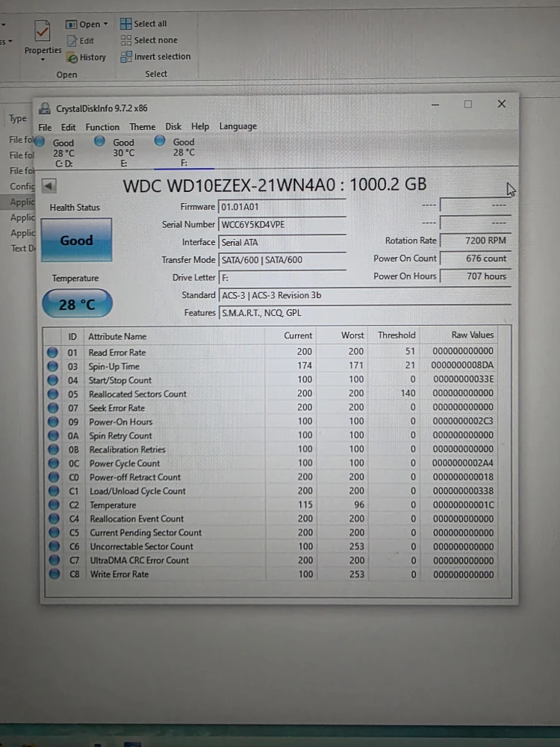Select the Spin-Up Time raw value 0000000008DA
560x747 pixels.
[462, 365]
